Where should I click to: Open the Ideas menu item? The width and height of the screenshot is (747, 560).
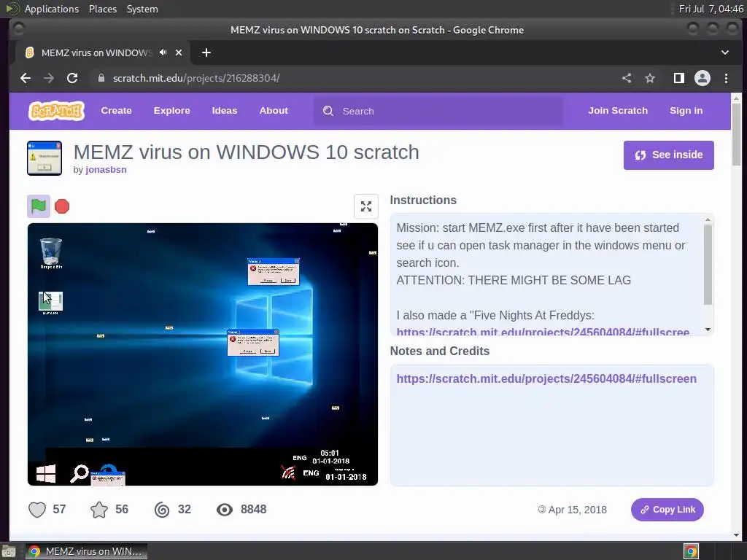pos(225,111)
